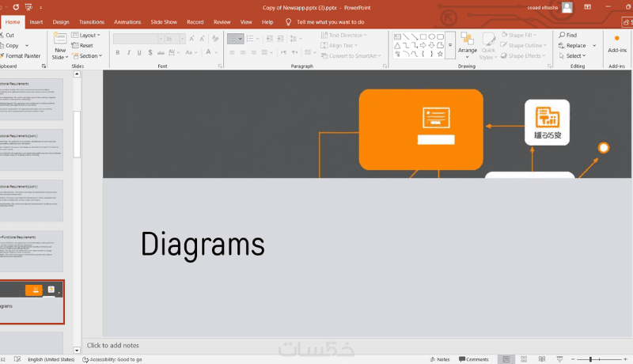The width and height of the screenshot is (633, 364).
Task: Click the Find command
Action: tap(567, 35)
